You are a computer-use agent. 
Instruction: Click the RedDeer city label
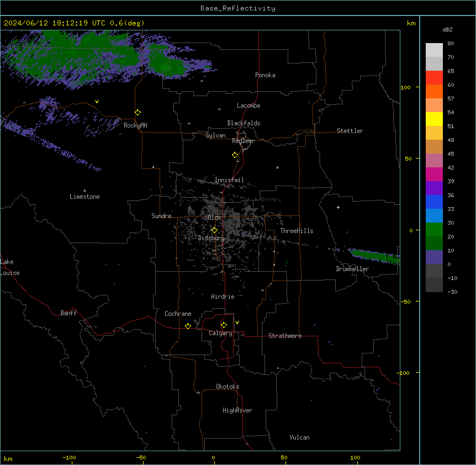coord(243,141)
